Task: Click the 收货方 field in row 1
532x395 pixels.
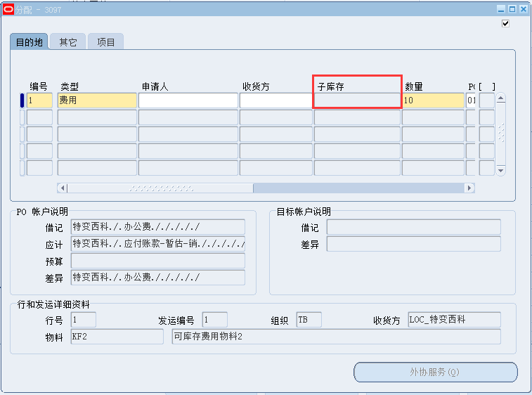Action: click(276, 100)
